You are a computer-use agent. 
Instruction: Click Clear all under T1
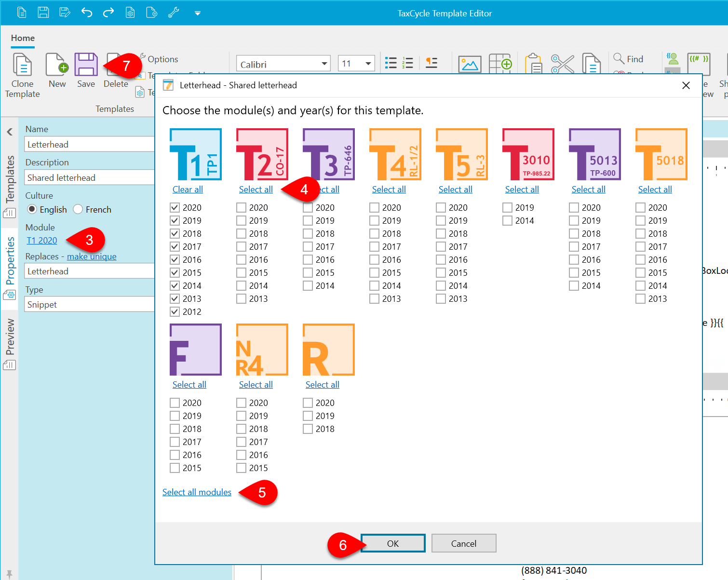coord(188,189)
